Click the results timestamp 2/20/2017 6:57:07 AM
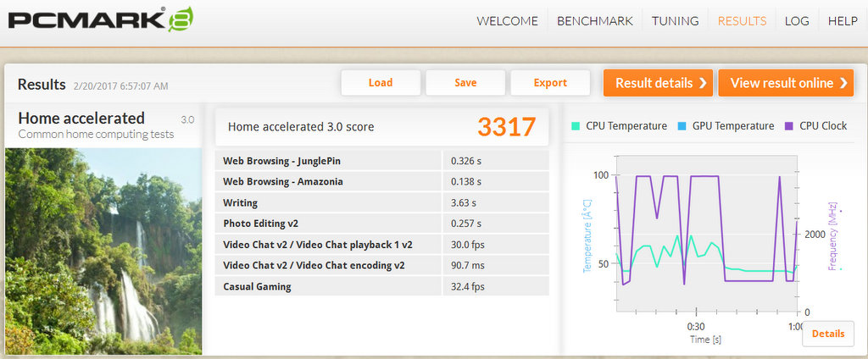Image resolution: width=868 pixels, height=359 pixels. point(120,86)
